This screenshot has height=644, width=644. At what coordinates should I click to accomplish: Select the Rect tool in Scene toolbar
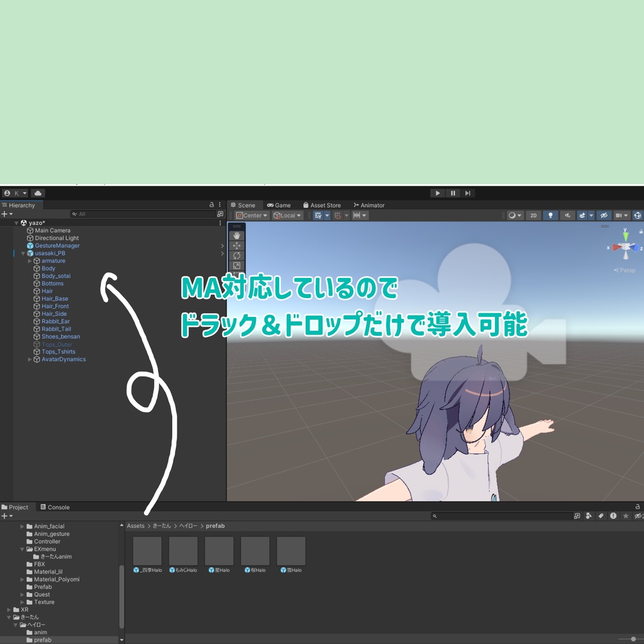(x=236, y=265)
